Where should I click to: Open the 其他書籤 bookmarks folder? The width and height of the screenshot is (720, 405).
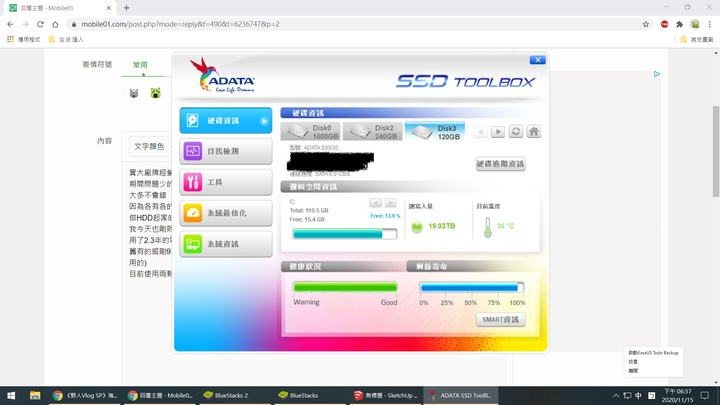coord(697,39)
